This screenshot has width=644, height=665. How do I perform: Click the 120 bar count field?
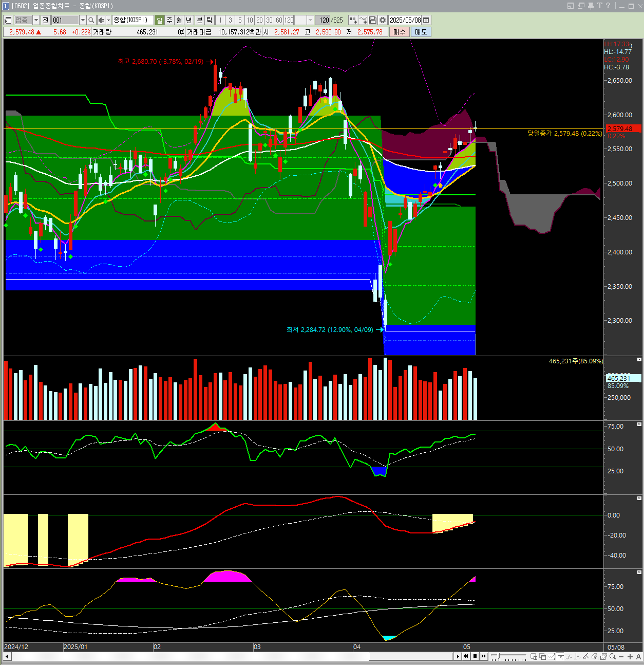click(323, 20)
